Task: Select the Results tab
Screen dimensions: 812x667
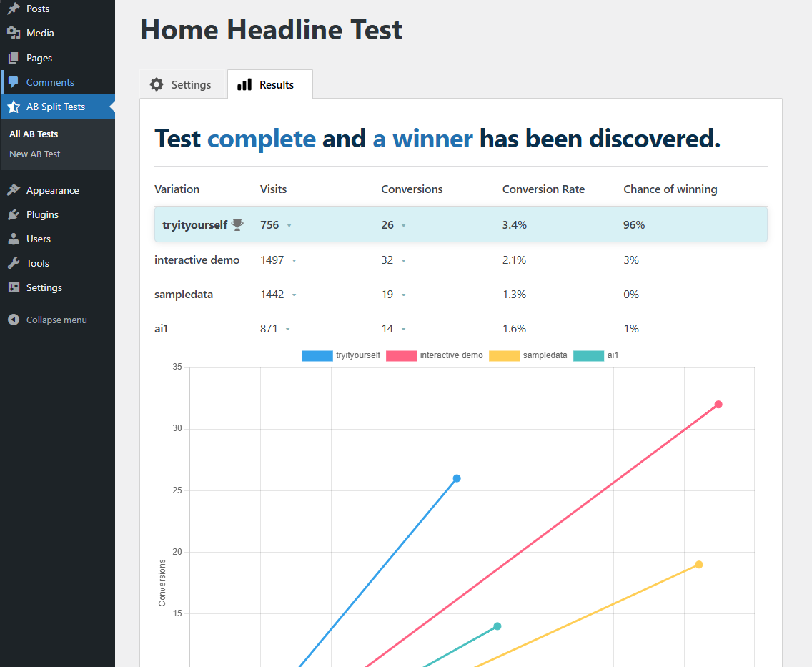Action: 269,84
